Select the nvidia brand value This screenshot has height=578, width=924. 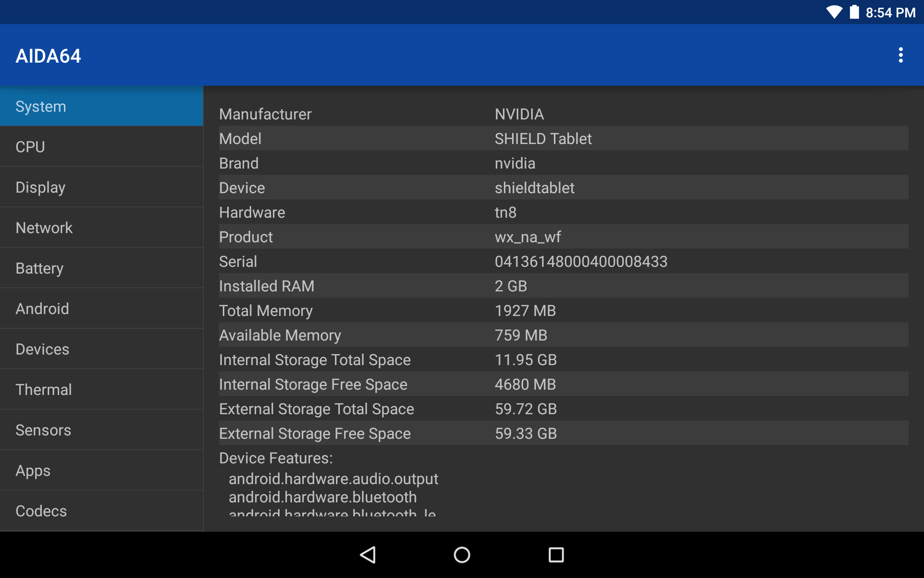click(515, 163)
